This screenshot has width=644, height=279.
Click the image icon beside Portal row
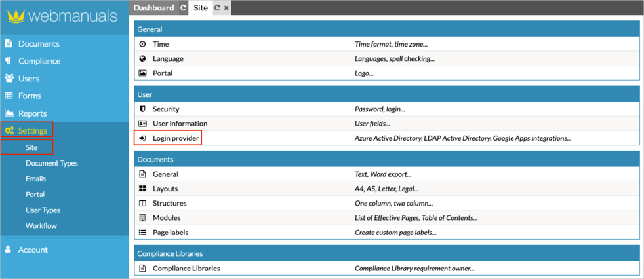pos(143,73)
